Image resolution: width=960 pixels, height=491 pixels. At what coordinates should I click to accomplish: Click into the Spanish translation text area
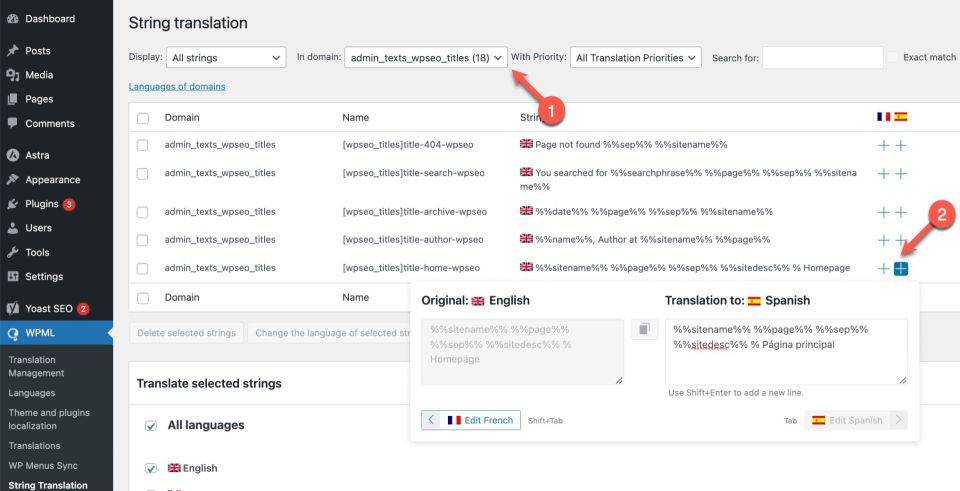[x=785, y=351]
